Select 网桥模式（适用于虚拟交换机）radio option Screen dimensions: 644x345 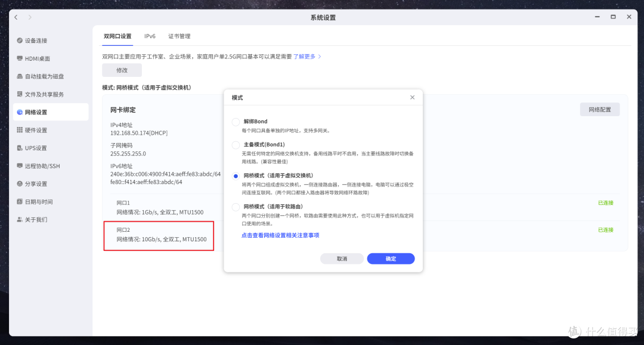tap(236, 176)
